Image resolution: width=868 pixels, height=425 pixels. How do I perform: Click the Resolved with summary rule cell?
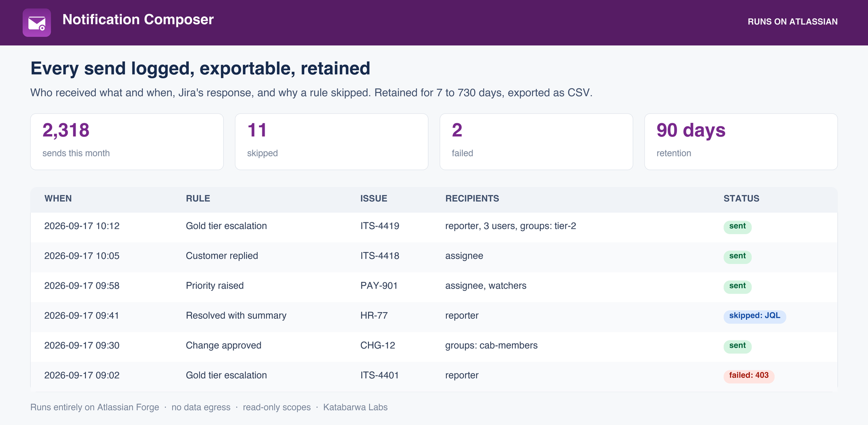pos(236,315)
